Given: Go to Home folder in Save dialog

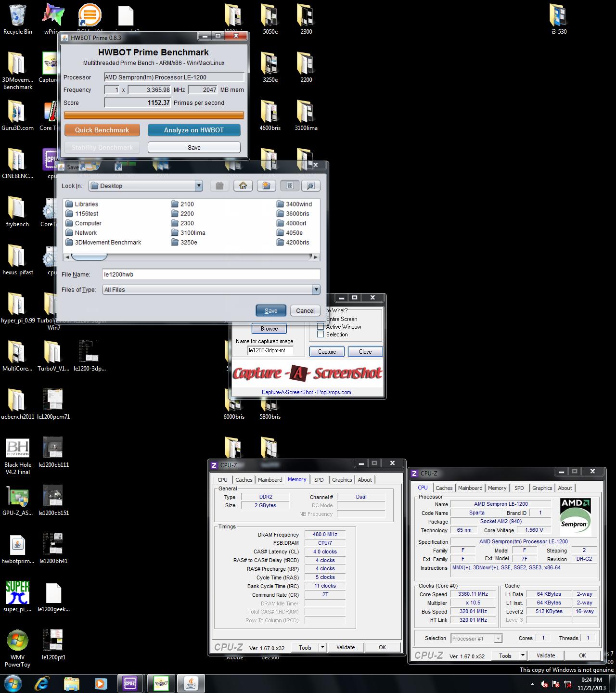Looking at the screenshot, I should (x=243, y=186).
